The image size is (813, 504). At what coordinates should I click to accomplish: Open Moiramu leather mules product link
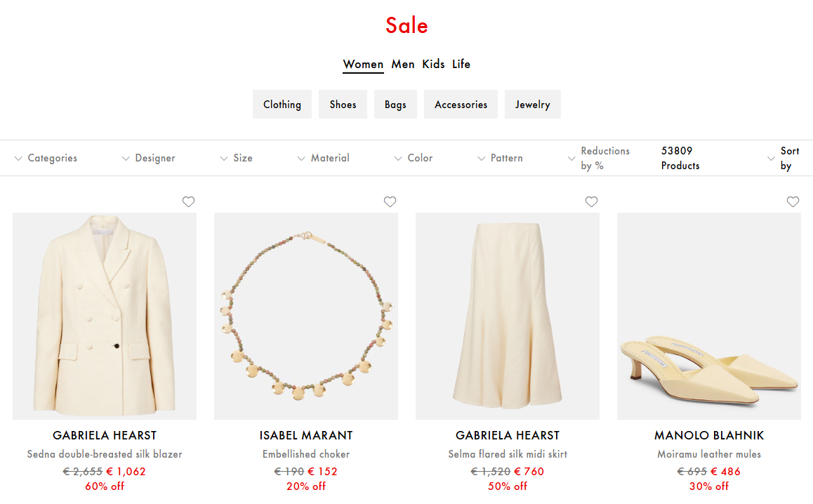point(709,454)
